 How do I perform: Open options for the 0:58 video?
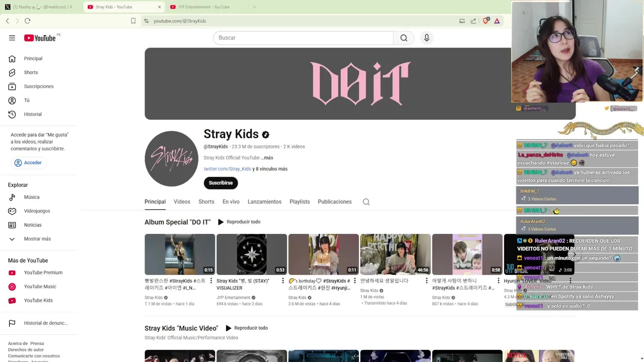point(499,281)
